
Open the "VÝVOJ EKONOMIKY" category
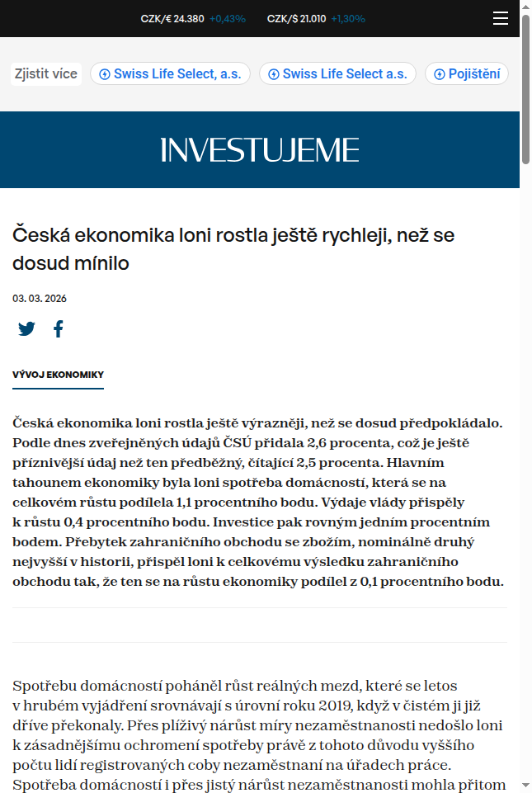(x=57, y=374)
